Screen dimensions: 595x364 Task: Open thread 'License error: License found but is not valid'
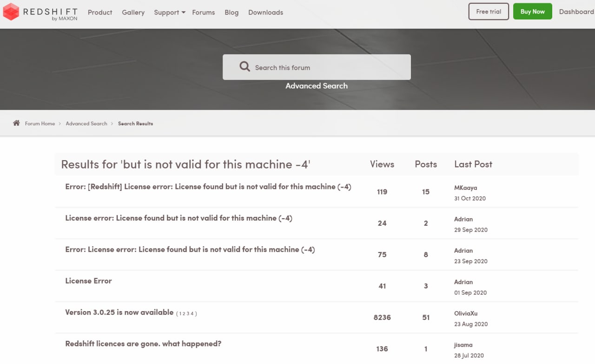click(179, 218)
